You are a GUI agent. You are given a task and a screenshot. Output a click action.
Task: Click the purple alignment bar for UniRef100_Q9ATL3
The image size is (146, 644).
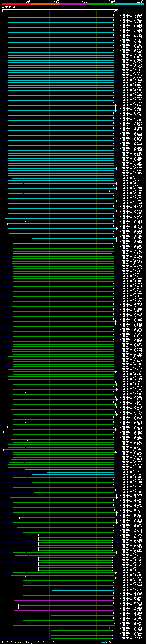coord(64,600)
